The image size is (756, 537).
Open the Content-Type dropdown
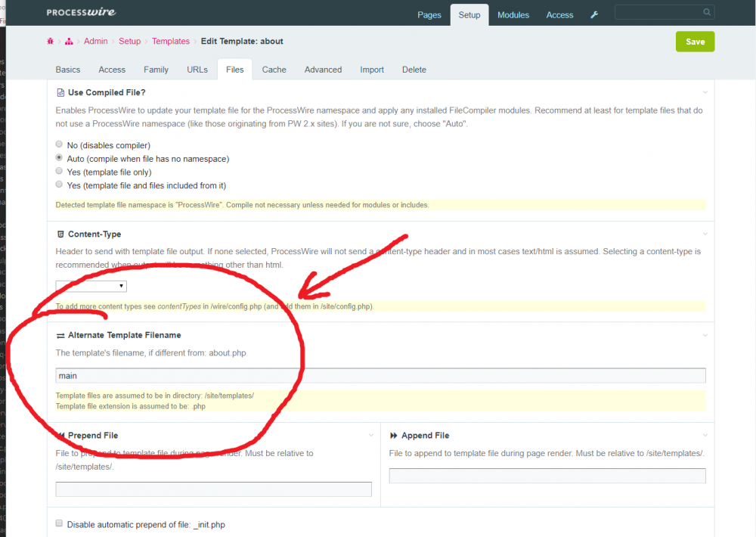click(x=91, y=286)
